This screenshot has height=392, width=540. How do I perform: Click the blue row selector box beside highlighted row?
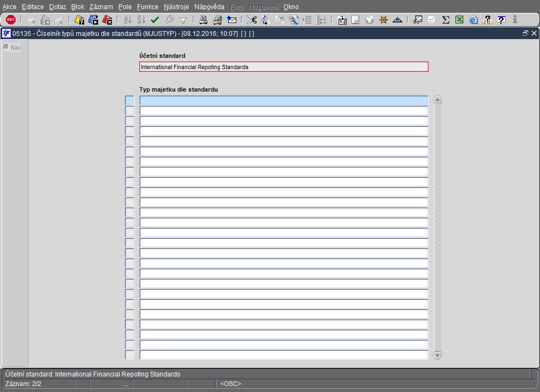click(130, 101)
